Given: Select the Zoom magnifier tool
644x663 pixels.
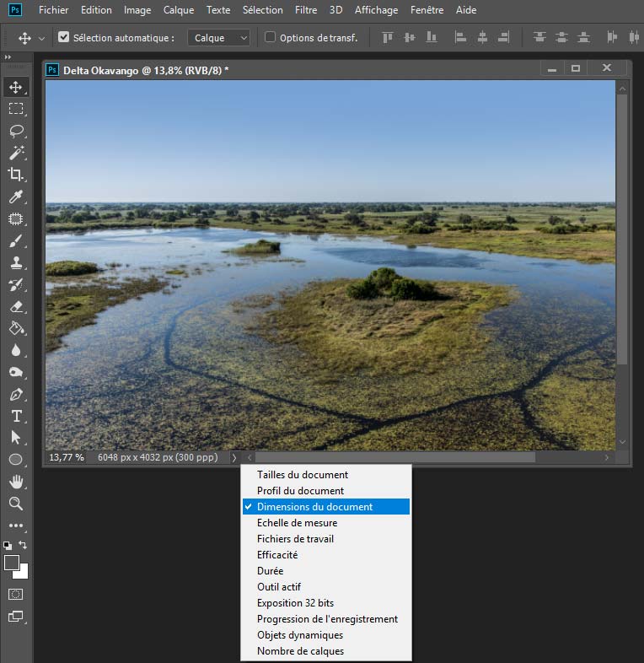Looking at the screenshot, I should coord(15,504).
